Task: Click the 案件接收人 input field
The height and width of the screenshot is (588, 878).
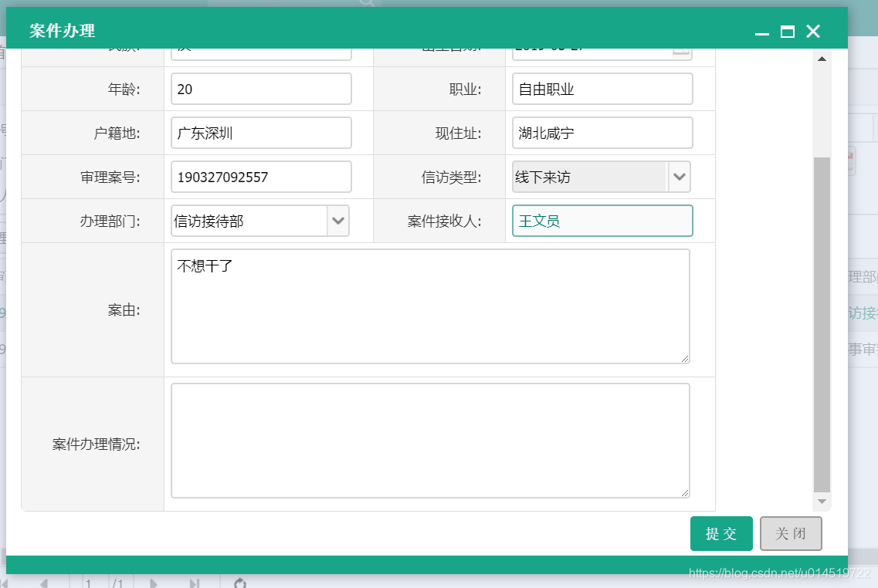Action: pos(602,221)
